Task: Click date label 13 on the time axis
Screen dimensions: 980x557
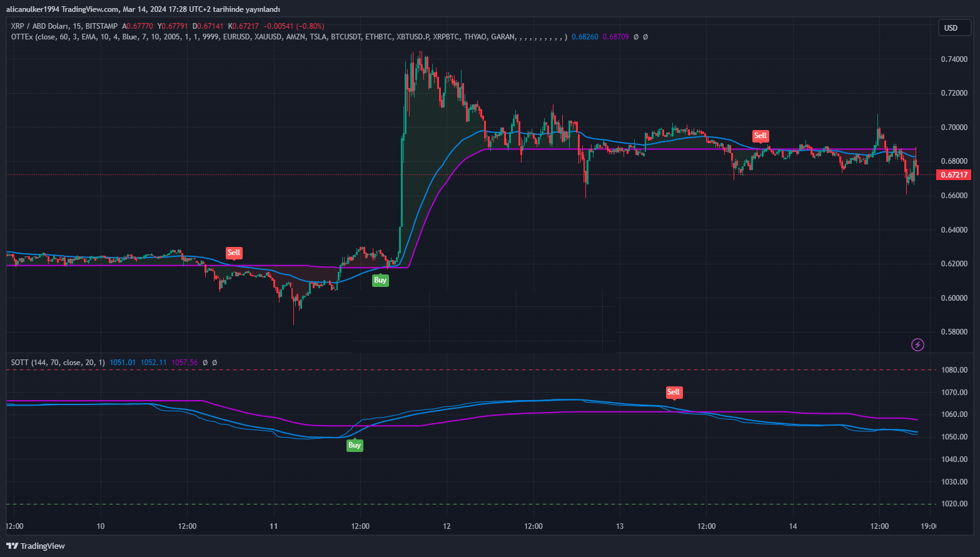Action: [620, 526]
